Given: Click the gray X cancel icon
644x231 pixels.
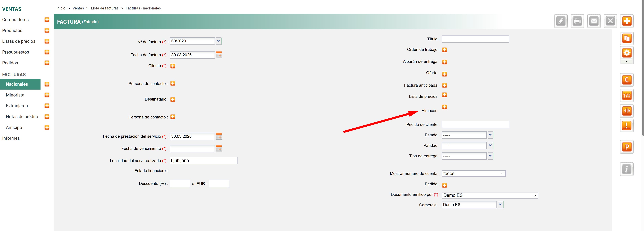Looking at the screenshot, I should point(610,21).
